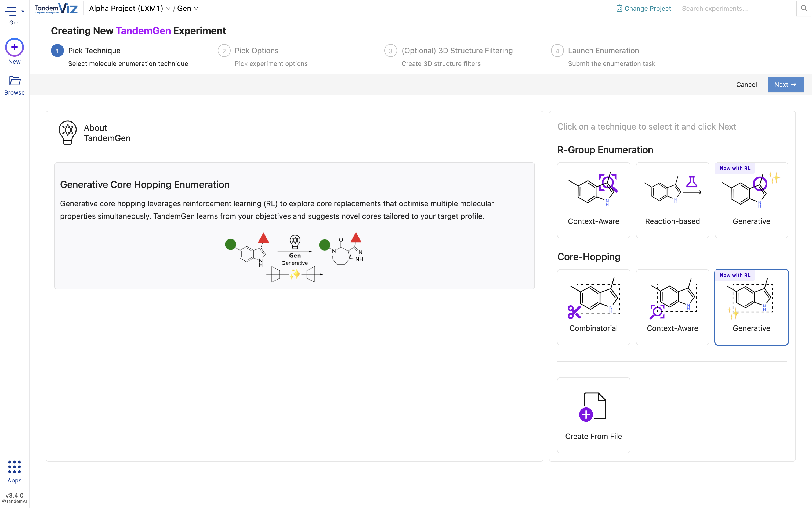Open the Gen breadcrumb dropdown

[188, 8]
